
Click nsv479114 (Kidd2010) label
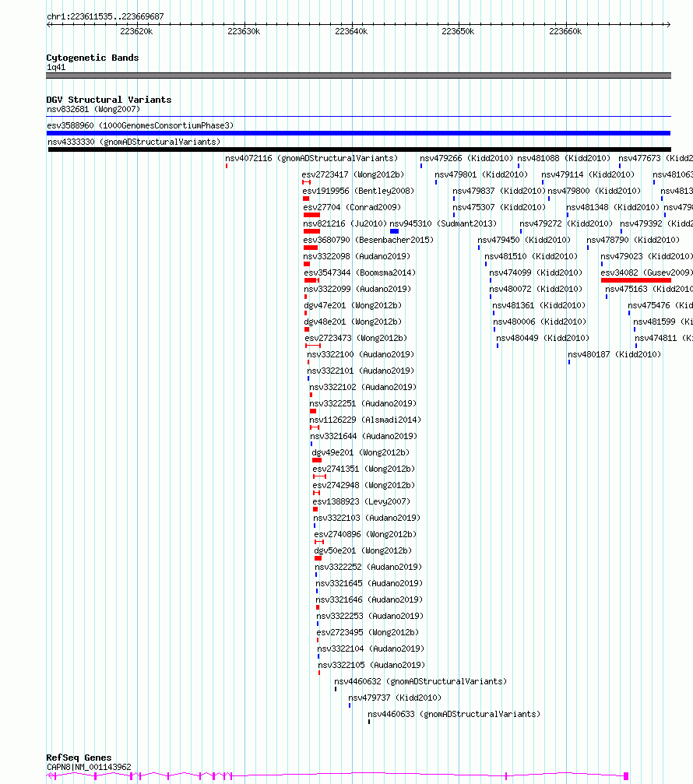click(x=588, y=174)
